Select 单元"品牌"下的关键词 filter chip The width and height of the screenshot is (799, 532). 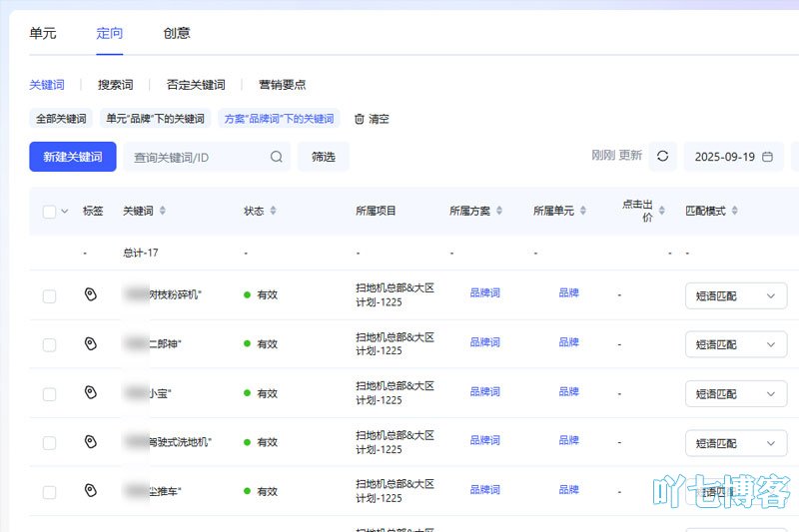156,119
